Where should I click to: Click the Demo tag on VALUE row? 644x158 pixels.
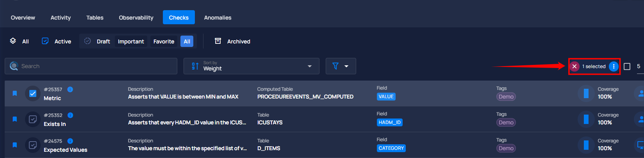click(x=506, y=97)
